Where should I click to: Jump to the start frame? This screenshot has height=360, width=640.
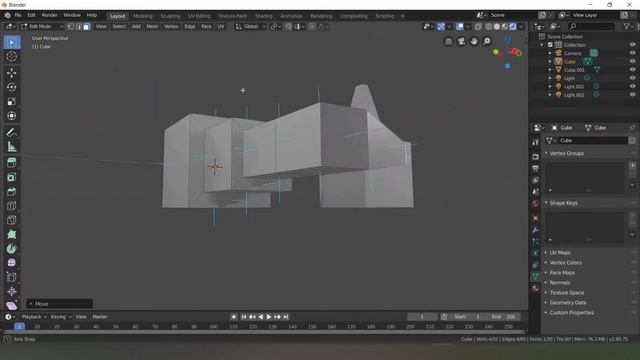(244, 317)
